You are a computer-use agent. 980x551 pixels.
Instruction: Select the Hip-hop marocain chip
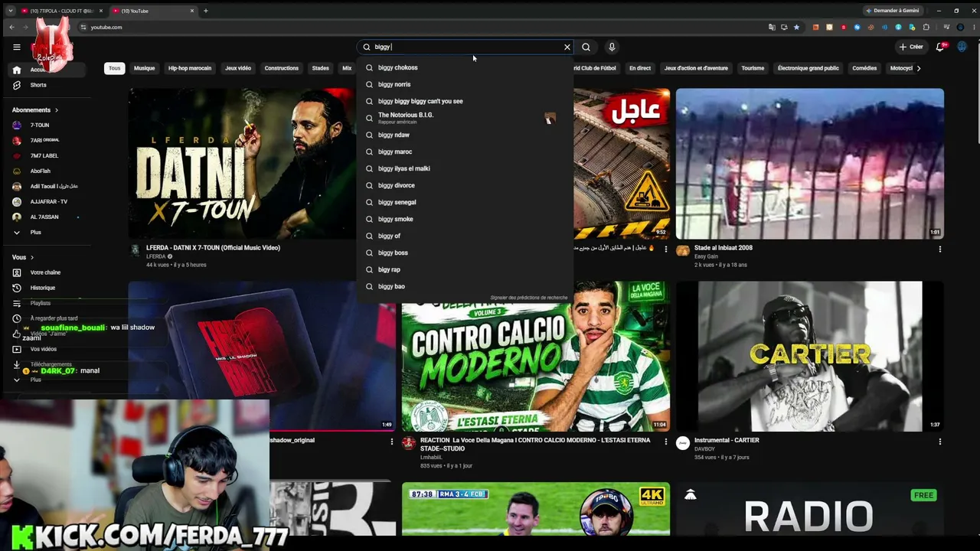point(190,68)
